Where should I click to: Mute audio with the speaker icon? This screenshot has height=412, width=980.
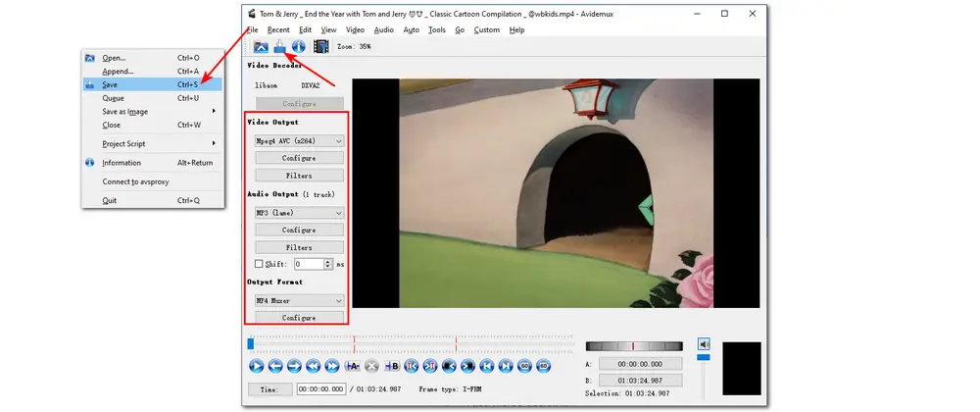[x=705, y=344]
